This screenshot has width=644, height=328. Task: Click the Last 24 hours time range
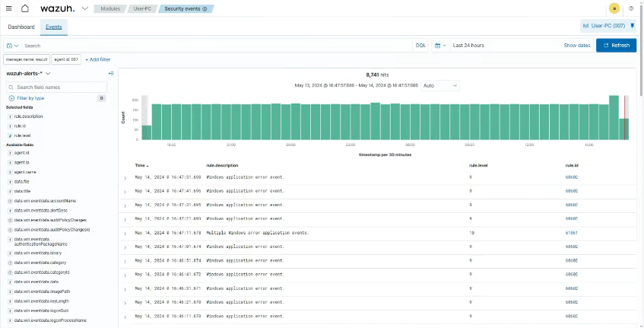click(468, 46)
